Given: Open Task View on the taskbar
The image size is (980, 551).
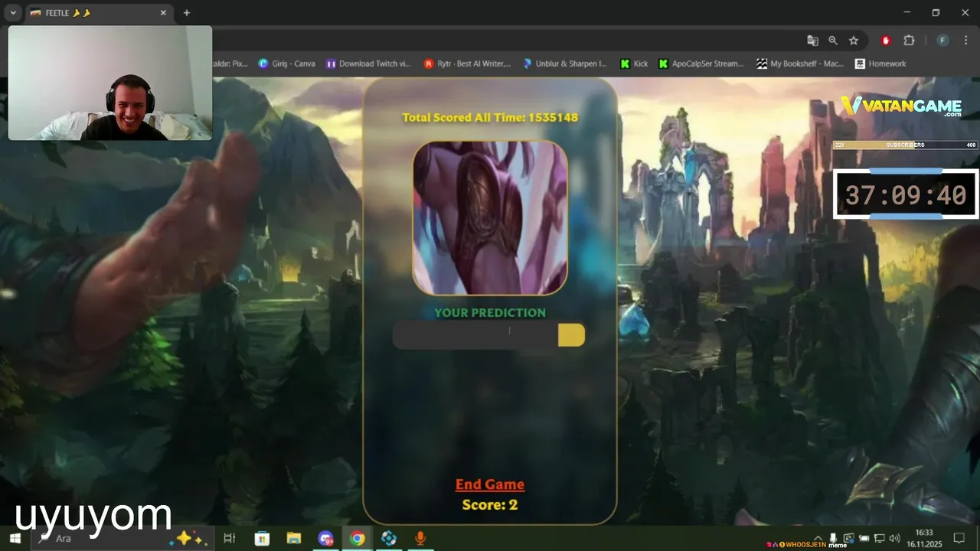Looking at the screenshot, I should [x=229, y=539].
